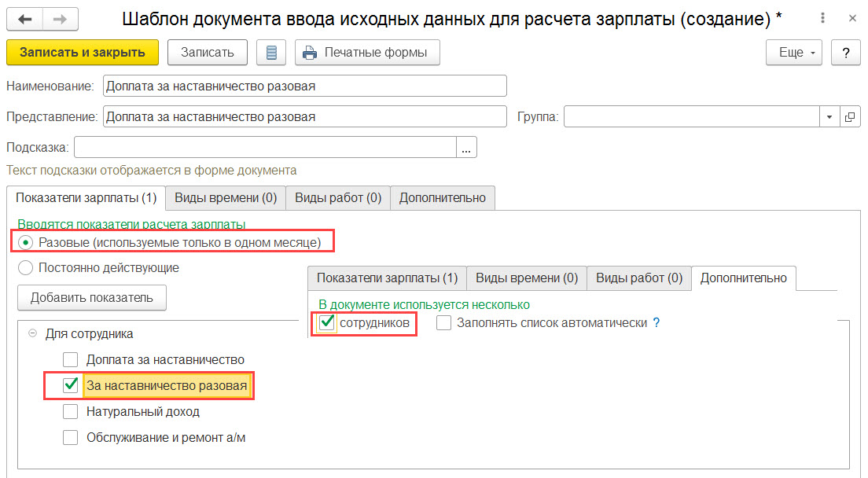Open the help question mark button
Screen dimensions: 868x478
pos(846,53)
